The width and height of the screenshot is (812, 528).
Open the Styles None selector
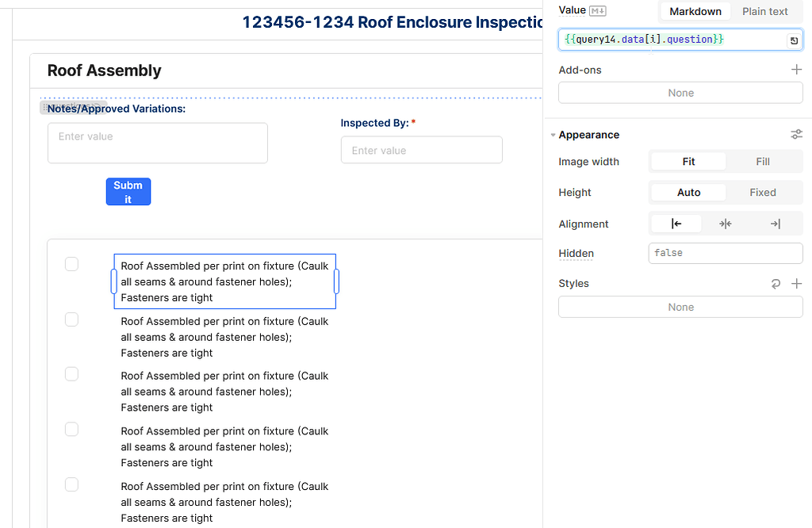tap(680, 307)
